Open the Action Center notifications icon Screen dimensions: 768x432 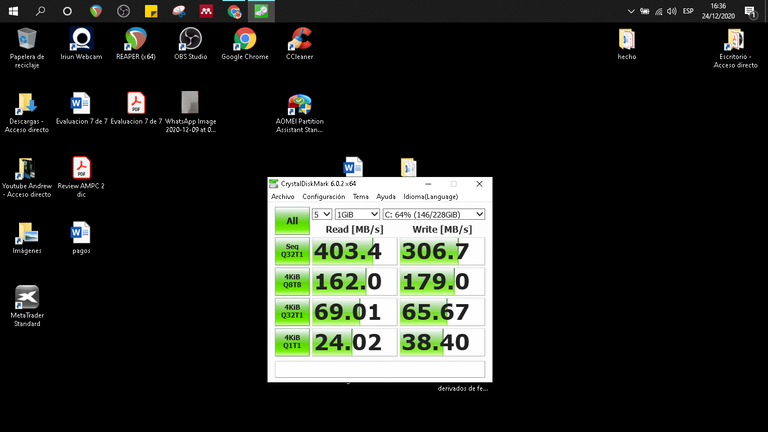tap(751, 11)
